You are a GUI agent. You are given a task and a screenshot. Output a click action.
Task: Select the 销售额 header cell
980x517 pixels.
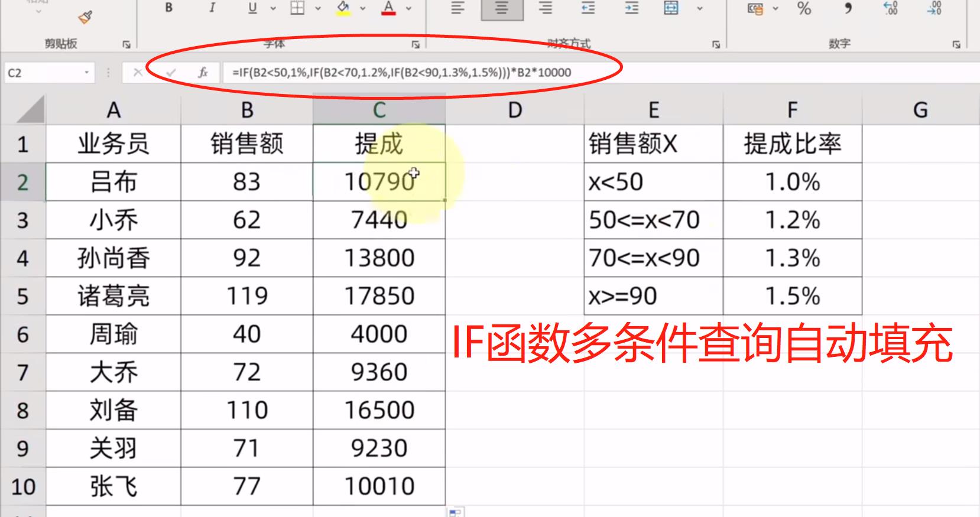click(x=247, y=144)
